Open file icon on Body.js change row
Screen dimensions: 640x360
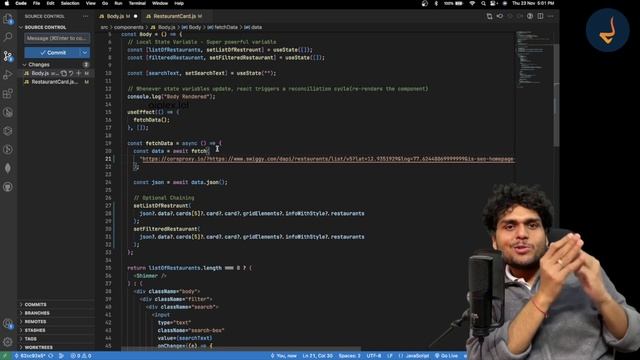tap(64, 73)
